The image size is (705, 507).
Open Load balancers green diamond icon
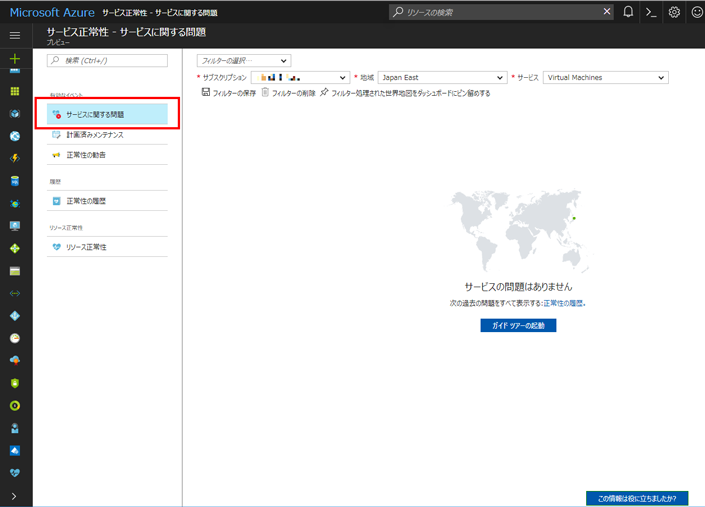pyautogui.click(x=15, y=249)
